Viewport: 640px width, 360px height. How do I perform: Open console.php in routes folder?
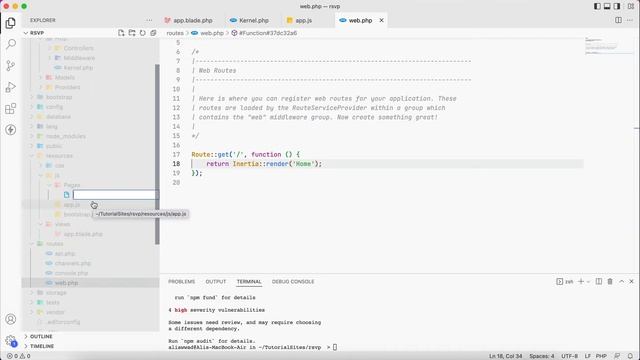[x=71, y=273]
